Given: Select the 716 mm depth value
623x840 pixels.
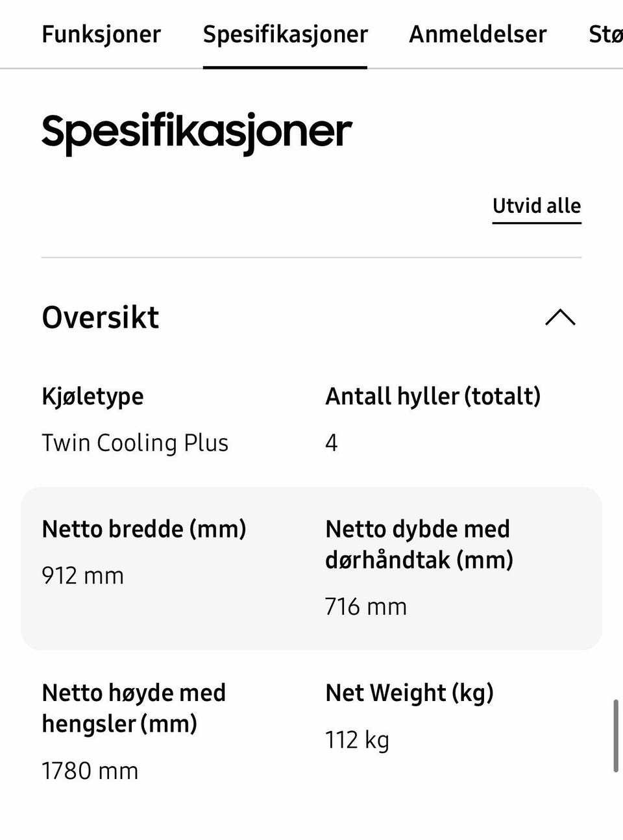Looking at the screenshot, I should pos(366,607).
